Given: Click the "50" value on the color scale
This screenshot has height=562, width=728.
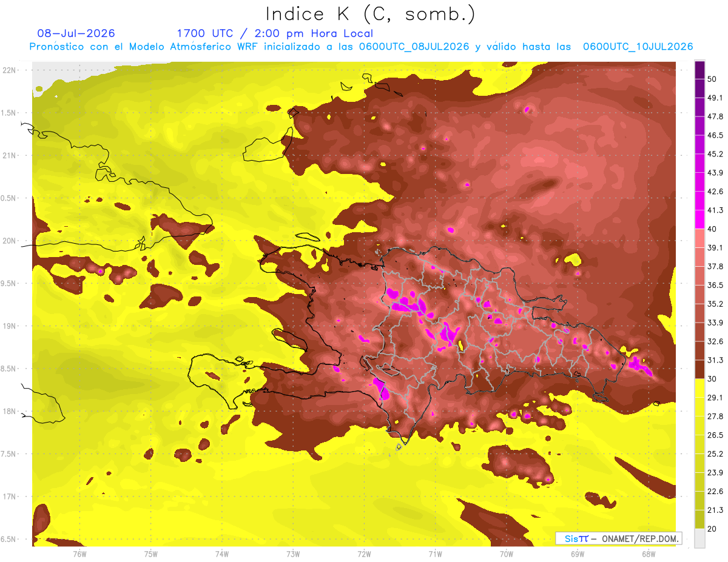Looking at the screenshot, I should 712,79.
